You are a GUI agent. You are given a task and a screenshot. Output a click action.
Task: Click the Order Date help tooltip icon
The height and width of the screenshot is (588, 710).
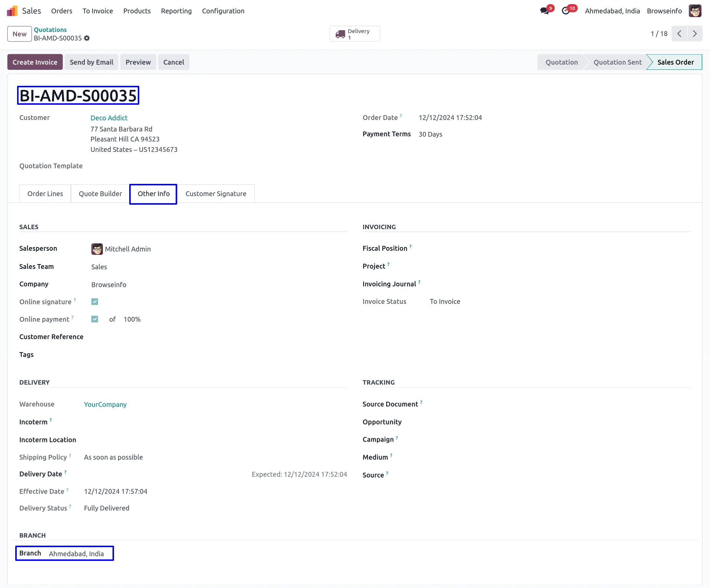pyautogui.click(x=401, y=116)
